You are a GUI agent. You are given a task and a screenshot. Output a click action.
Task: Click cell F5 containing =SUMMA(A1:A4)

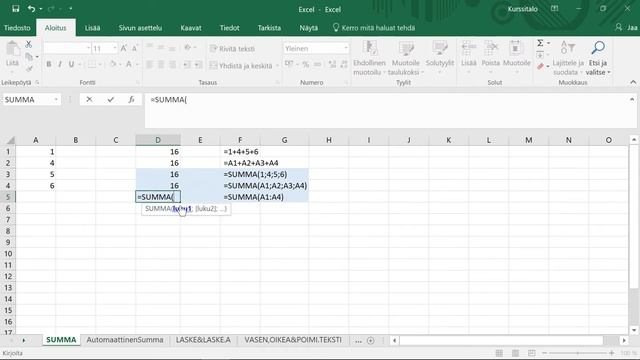click(x=253, y=197)
